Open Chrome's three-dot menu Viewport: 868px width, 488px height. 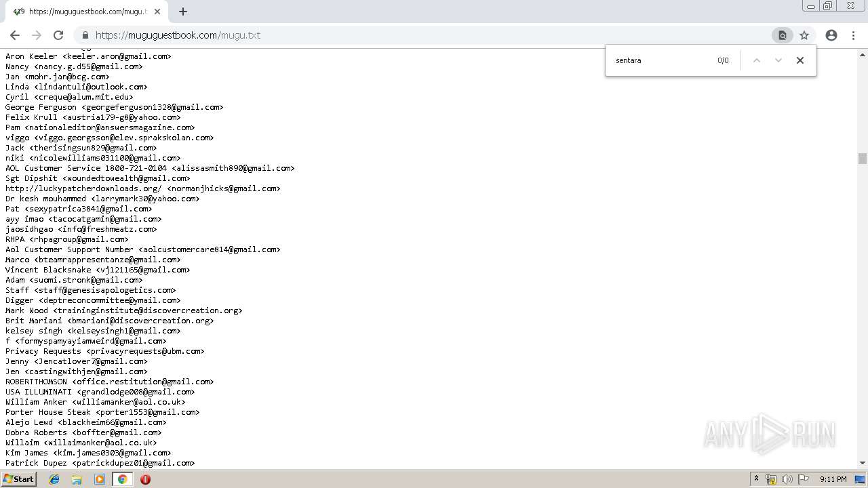[853, 35]
